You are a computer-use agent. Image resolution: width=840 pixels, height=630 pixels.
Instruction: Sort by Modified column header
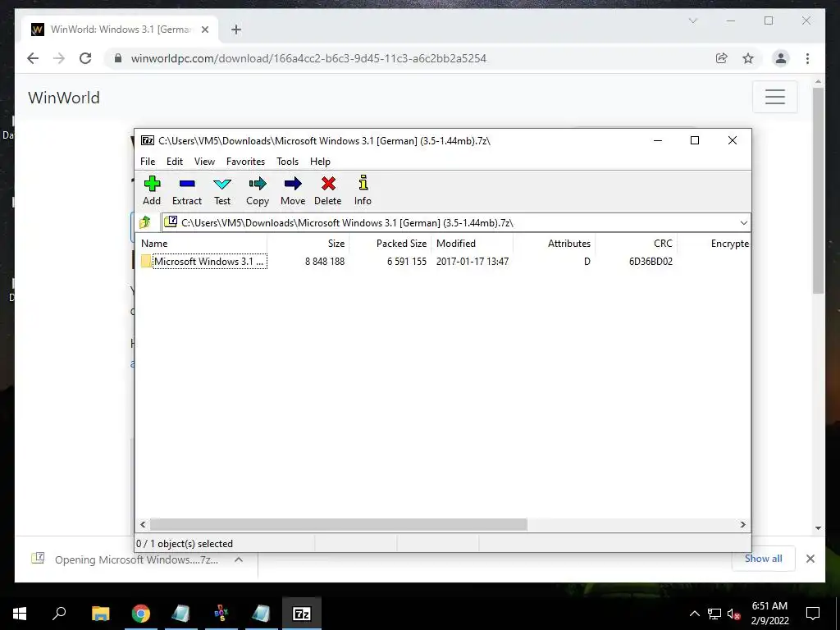[x=472, y=243]
